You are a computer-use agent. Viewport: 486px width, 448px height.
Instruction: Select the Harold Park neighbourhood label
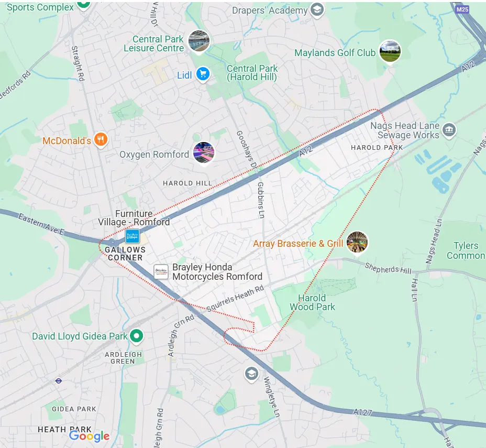pos(377,148)
